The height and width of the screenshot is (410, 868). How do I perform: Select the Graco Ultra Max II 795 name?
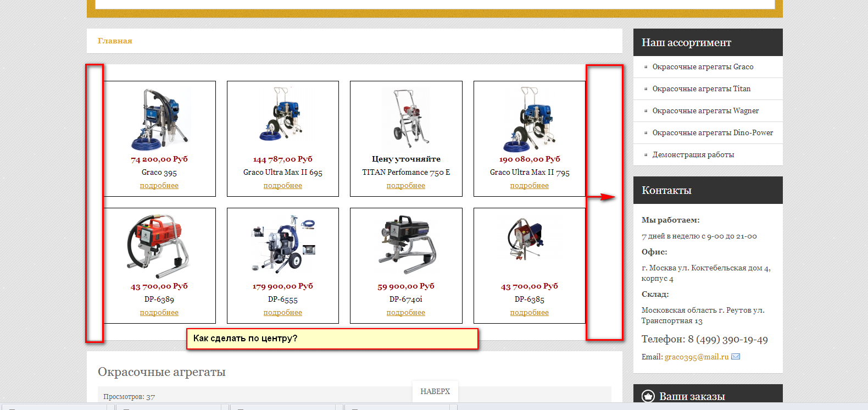[x=530, y=173]
